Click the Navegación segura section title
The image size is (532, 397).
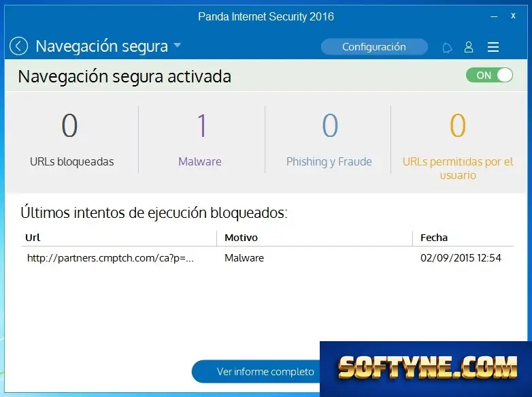click(102, 46)
